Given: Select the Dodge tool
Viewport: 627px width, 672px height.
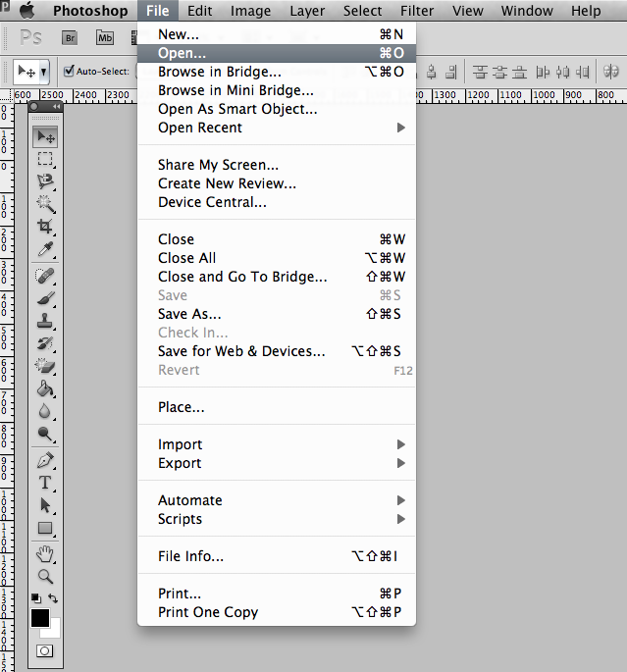Looking at the screenshot, I should pos(45,434).
